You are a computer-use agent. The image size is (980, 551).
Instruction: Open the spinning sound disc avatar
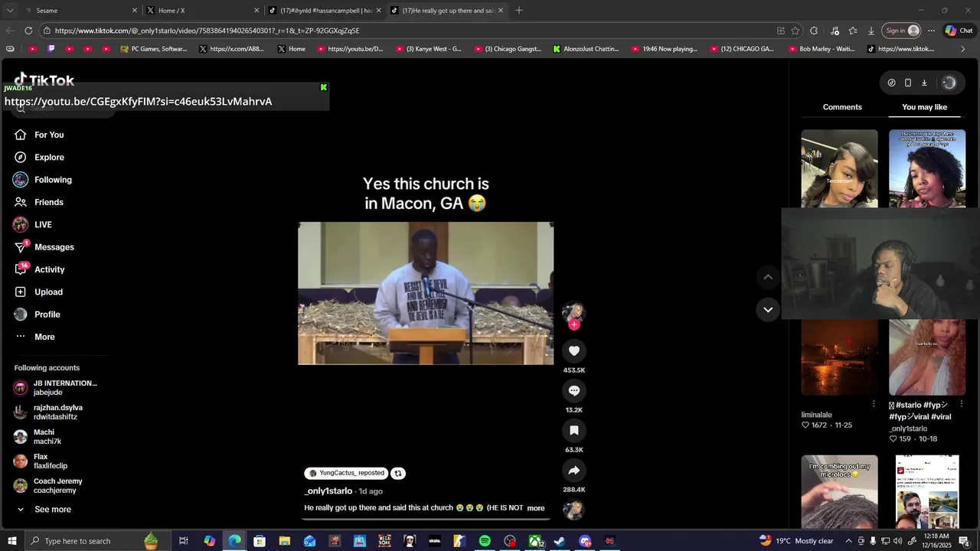[573, 510]
